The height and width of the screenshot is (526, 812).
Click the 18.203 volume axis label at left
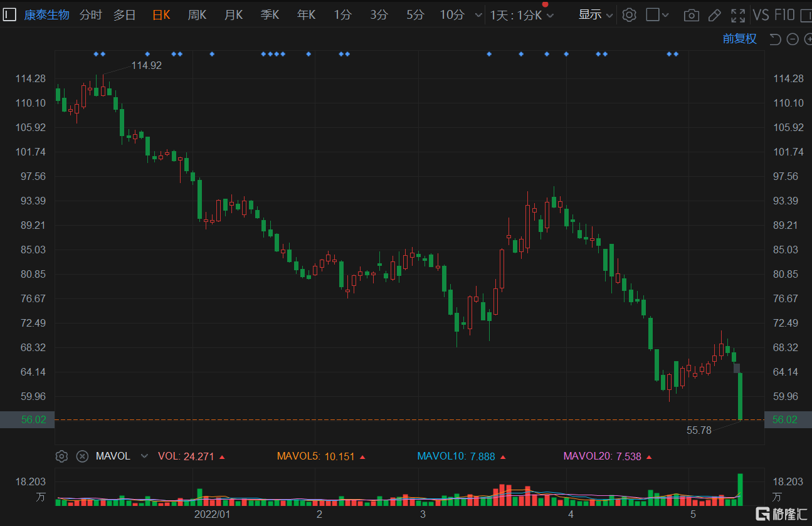(31, 481)
